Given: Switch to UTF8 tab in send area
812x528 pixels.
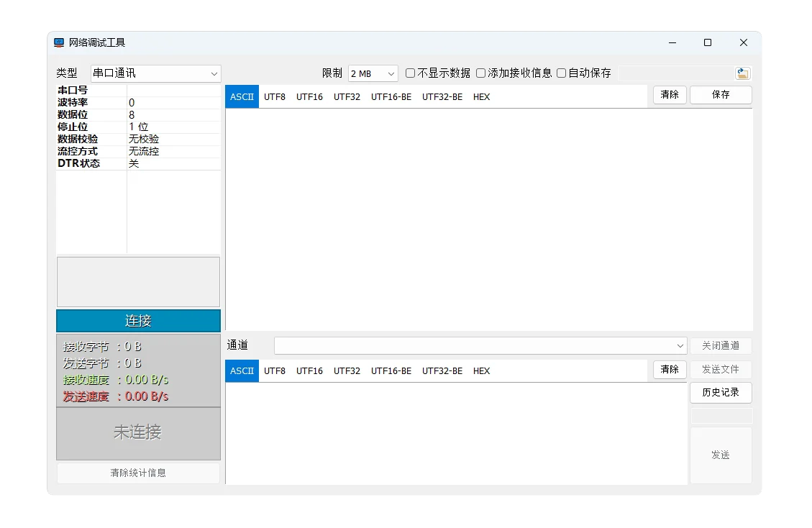Looking at the screenshot, I should 275,371.
